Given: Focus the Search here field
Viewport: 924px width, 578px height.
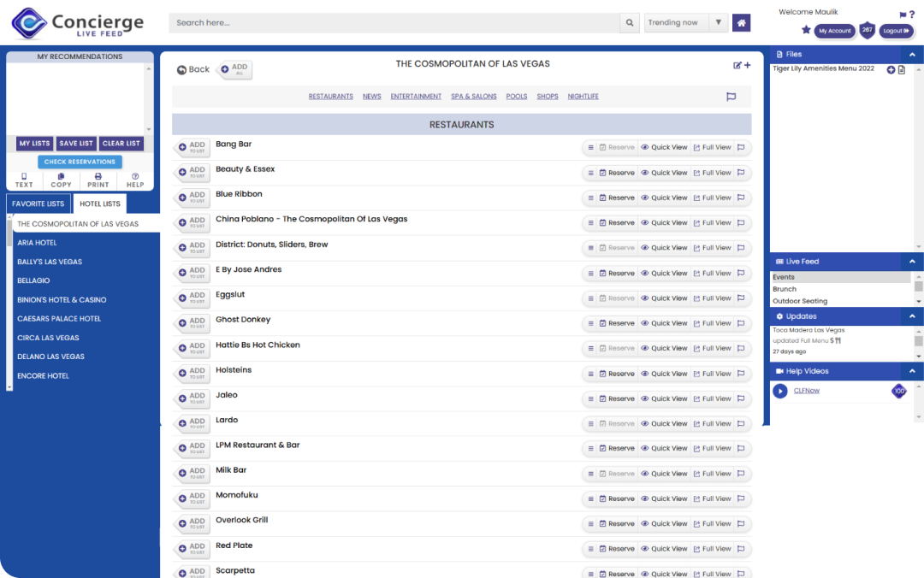Looking at the screenshot, I should click(x=394, y=23).
